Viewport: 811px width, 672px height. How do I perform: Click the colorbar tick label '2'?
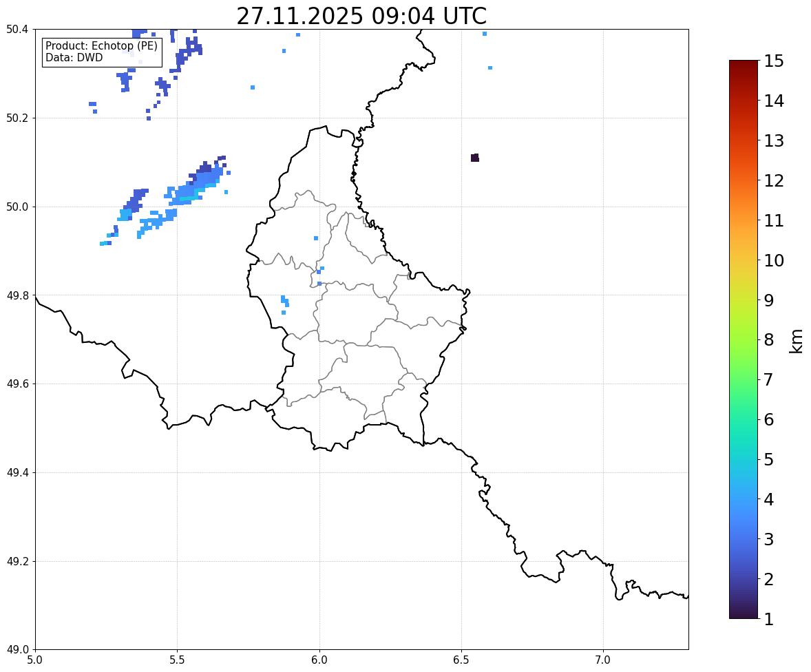click(769, 579)
